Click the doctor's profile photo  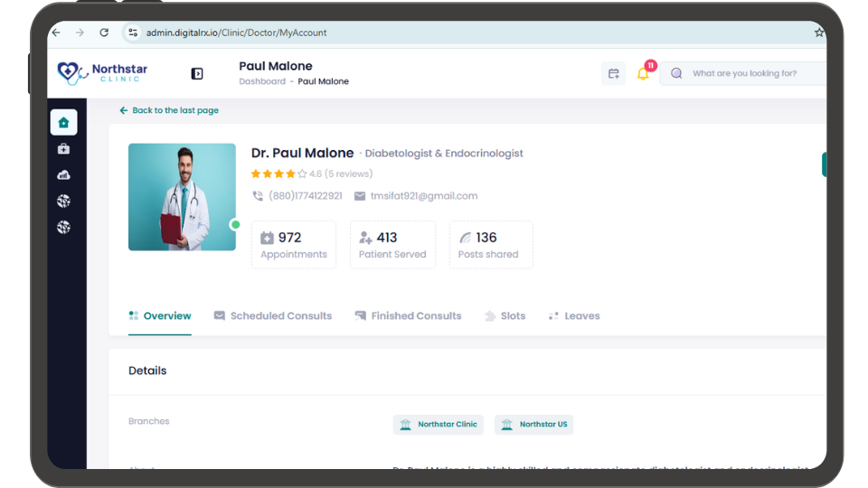pos(182,197)
